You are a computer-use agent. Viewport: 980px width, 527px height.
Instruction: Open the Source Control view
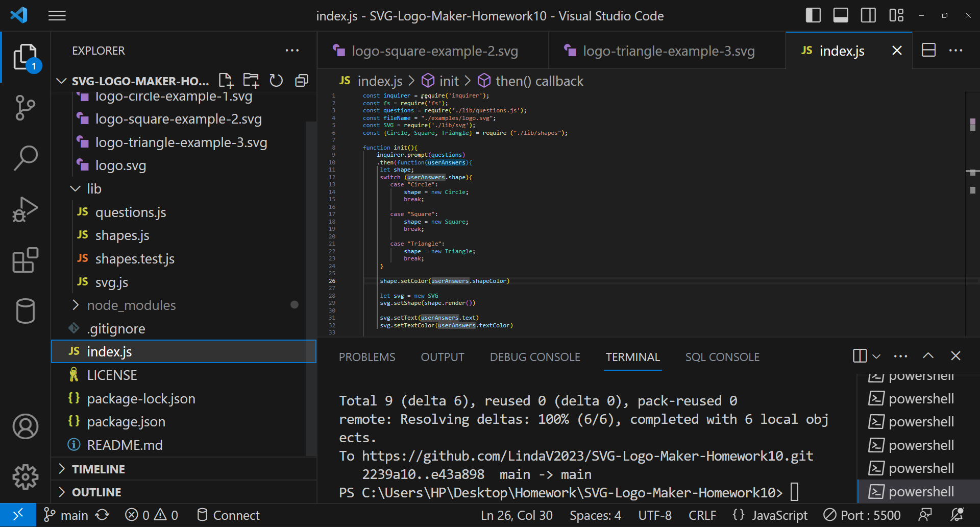[x=25, y=108]
